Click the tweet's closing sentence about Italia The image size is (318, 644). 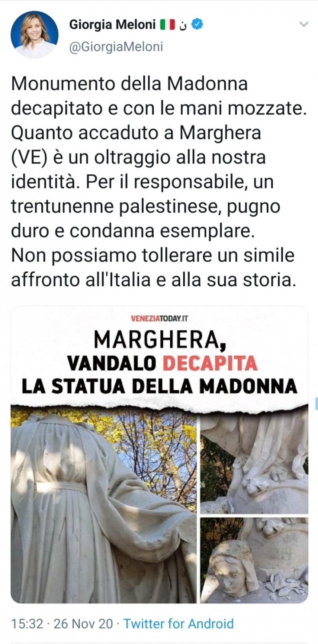(x=153, y=268)
